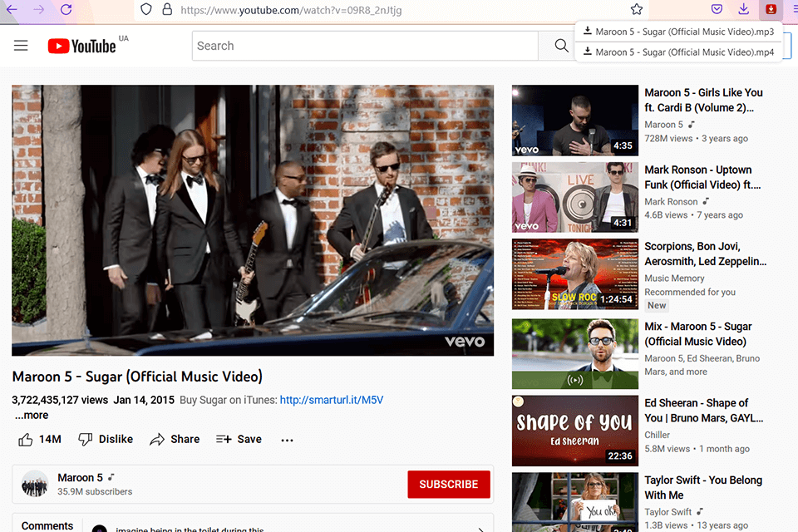The width and height of the screenshot is (798, 532).
Task: Click the browser forward arrow
Action: click(x=39, y=9)
